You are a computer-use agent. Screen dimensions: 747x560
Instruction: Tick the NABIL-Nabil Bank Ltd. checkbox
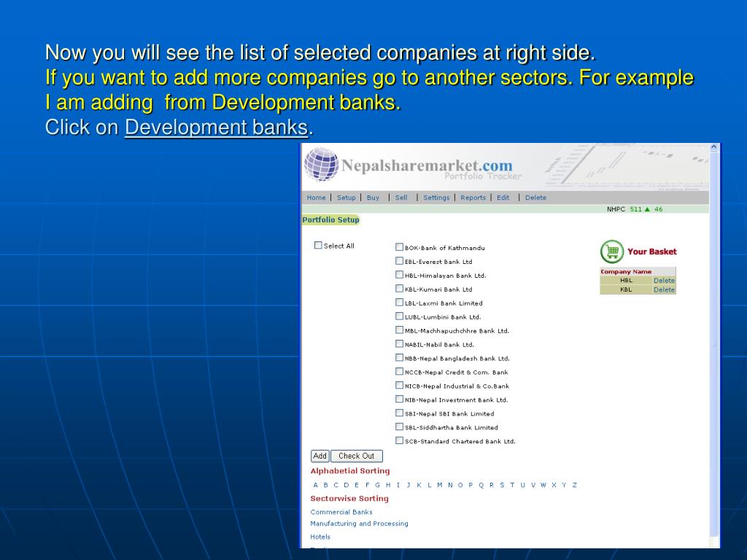tap(399, 343)
